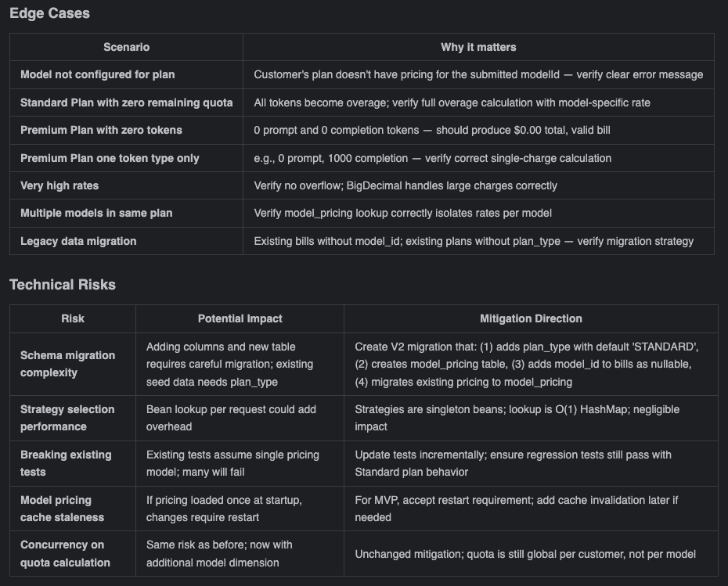Select the Strategy selection performance cell
The image size is (728, 586).
coord(67,418)
